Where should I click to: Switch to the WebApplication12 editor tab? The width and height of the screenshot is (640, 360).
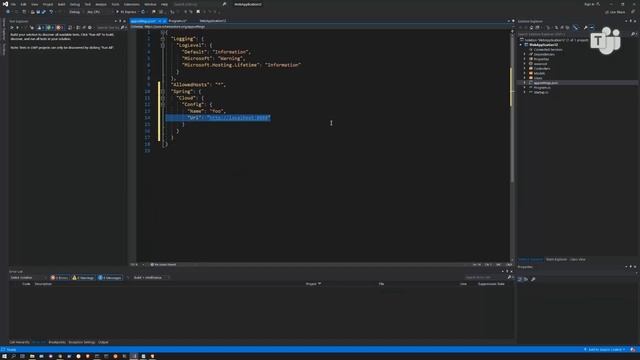[213, 21]
